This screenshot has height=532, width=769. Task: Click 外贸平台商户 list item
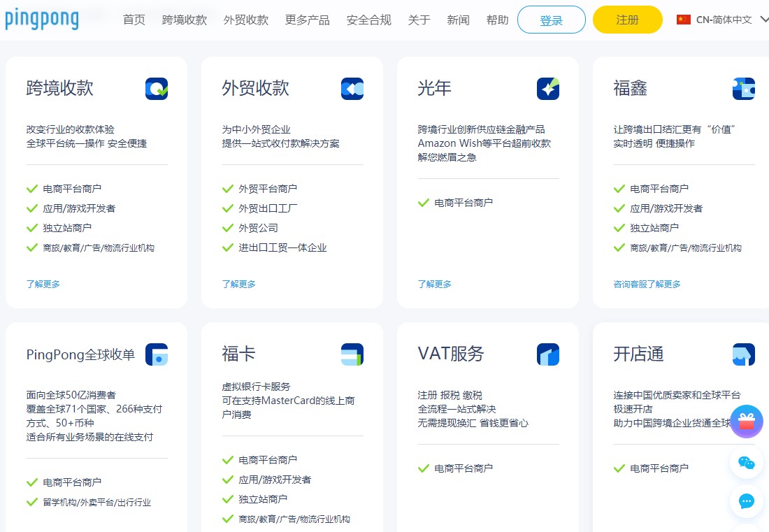pyautogui.click(x=268, y=189)
